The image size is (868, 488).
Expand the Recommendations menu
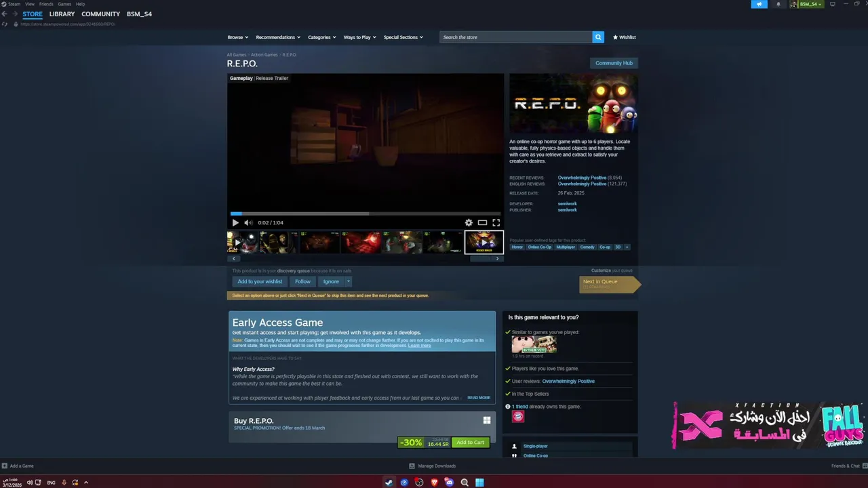278,37
